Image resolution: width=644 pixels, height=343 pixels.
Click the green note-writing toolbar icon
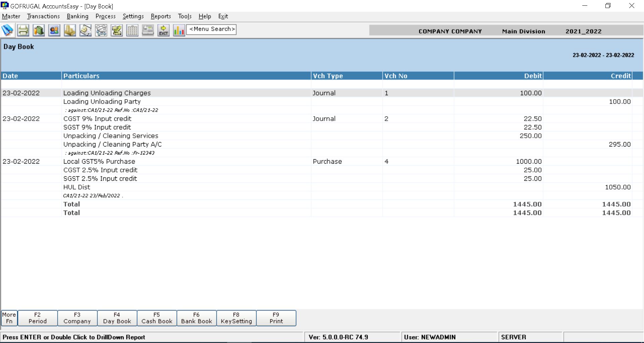[117, 30]
